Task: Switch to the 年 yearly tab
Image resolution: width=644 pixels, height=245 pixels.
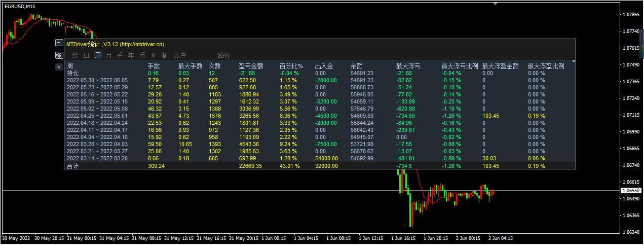Action: [131, 55]
